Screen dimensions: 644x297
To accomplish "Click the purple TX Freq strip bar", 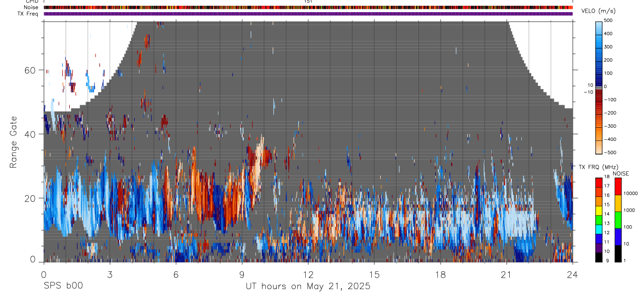I will [x=308, y=14].
